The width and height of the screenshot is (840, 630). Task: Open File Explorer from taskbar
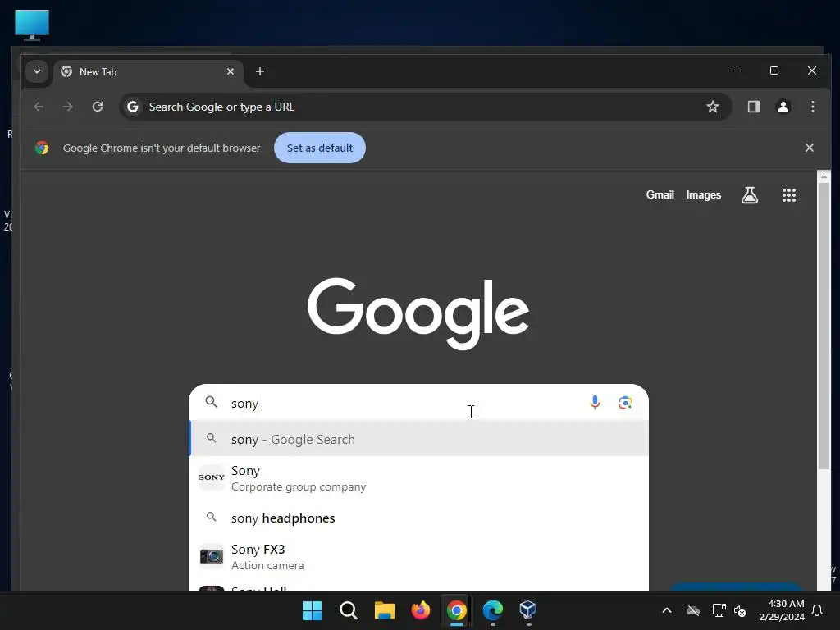coord(384,610)
